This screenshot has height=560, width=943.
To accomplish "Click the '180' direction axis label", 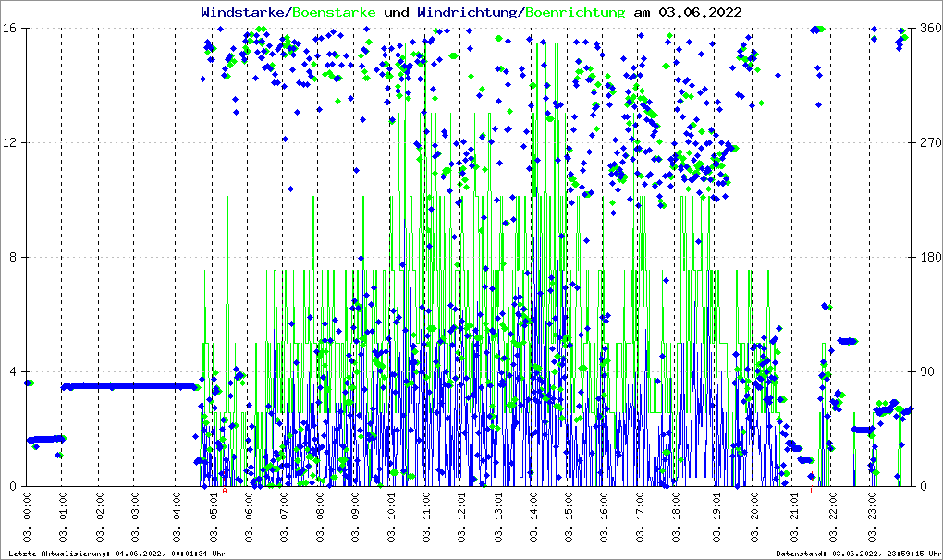I will [x=930, y=257].
